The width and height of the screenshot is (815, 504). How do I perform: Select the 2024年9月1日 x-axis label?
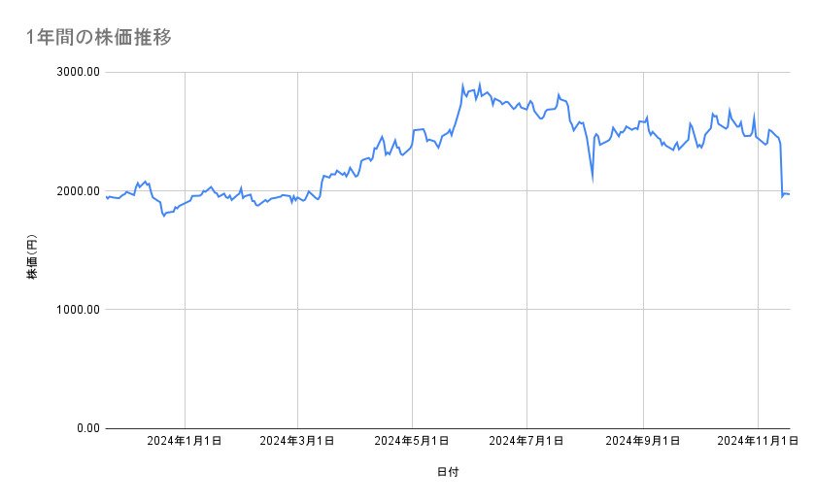pyautogui.click(x=643, y=441)
